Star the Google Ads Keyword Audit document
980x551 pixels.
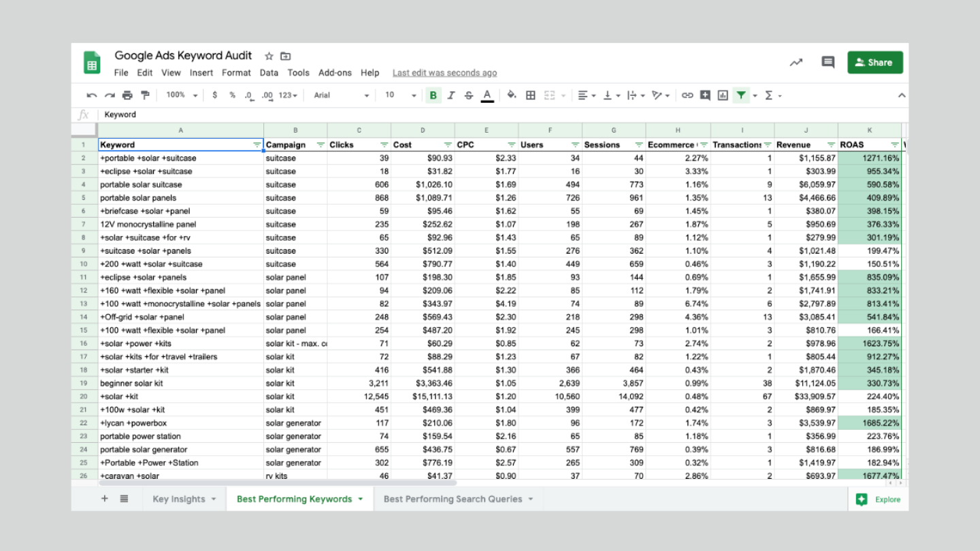(269, 56)
